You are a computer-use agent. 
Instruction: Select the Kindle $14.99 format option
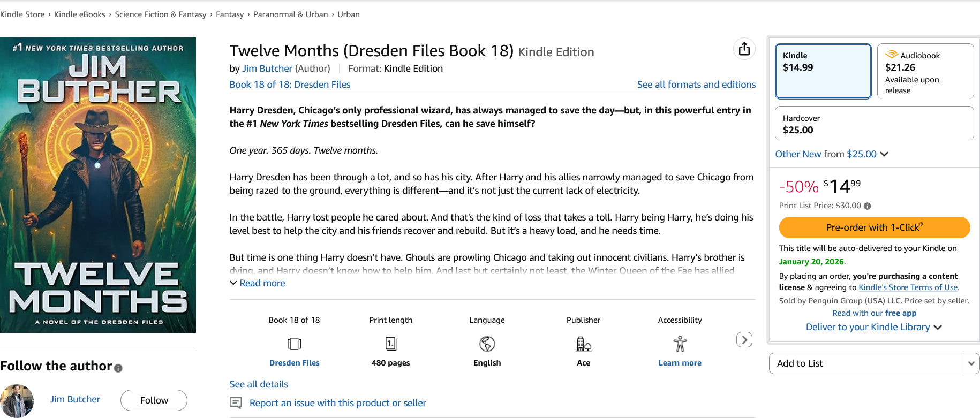pyautogui.click(x=823, y=71)
